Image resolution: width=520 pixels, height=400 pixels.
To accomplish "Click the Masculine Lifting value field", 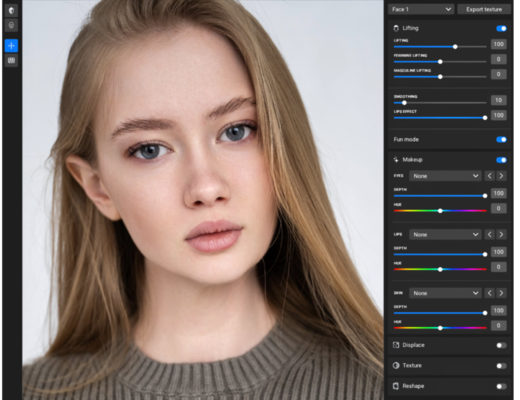I will 499,74.
